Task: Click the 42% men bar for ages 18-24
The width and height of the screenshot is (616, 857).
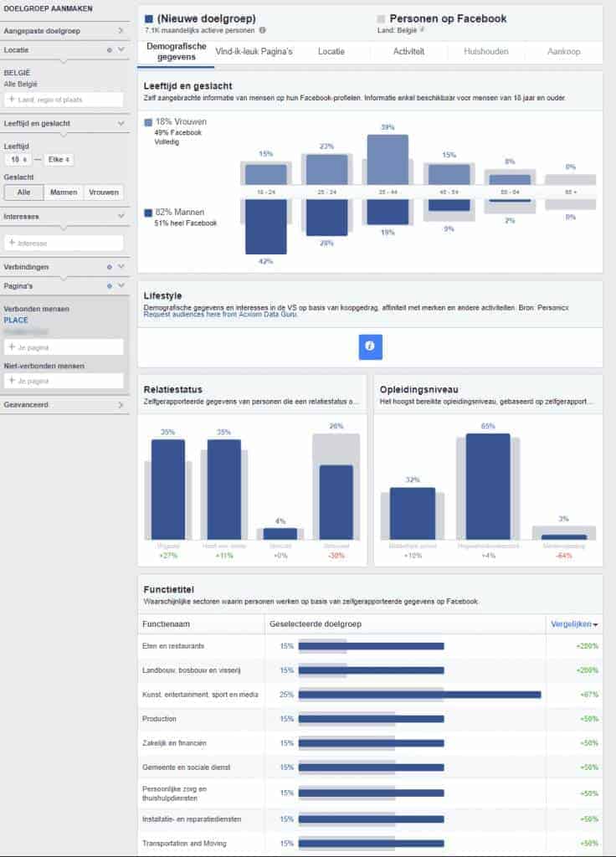Action: pyautogui.click(x=265, y=226)
